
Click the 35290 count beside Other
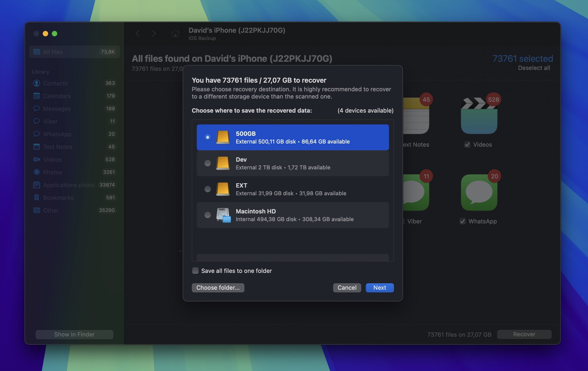(107, 210)
